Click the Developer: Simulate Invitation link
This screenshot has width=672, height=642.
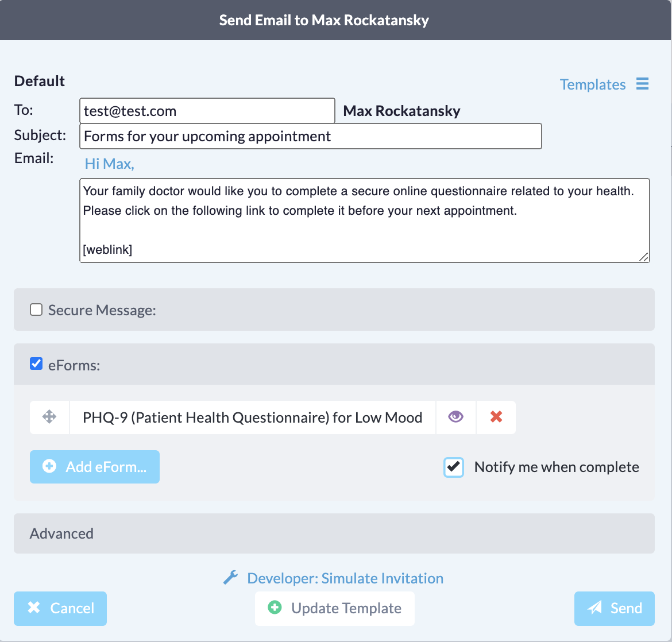pos(345,578)
